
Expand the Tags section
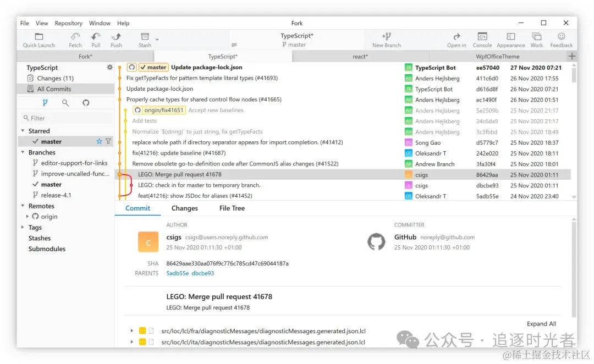click(23, 227)
